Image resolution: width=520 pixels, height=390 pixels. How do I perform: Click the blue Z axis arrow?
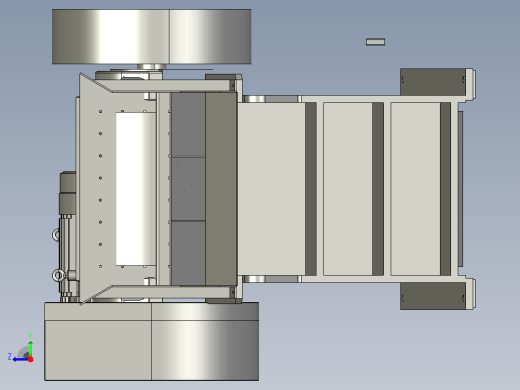point(20,359)
